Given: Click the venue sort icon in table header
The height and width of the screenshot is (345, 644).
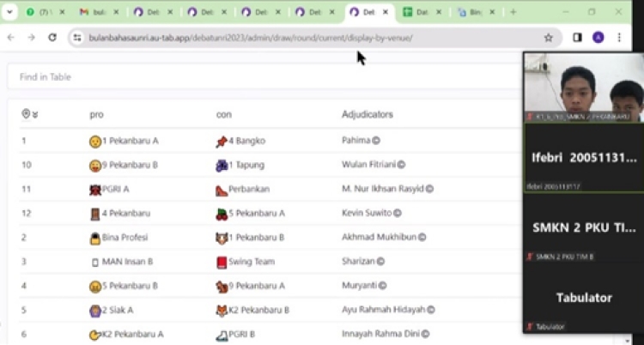Looking at the screenshot, I should pos(30,114).
